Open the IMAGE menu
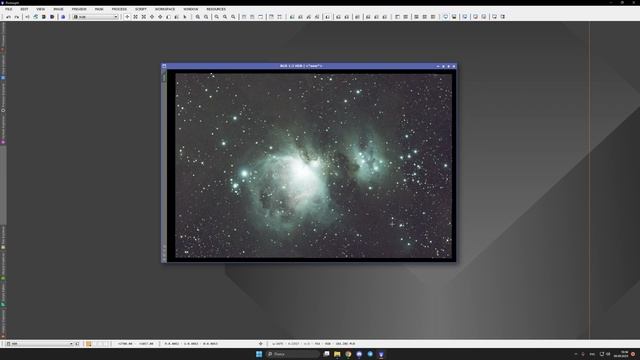 pos(58,9)
